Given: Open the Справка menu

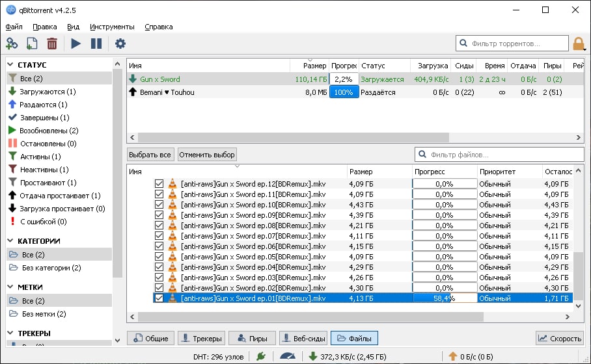Looking at the screenshot, I should (159, 27).
